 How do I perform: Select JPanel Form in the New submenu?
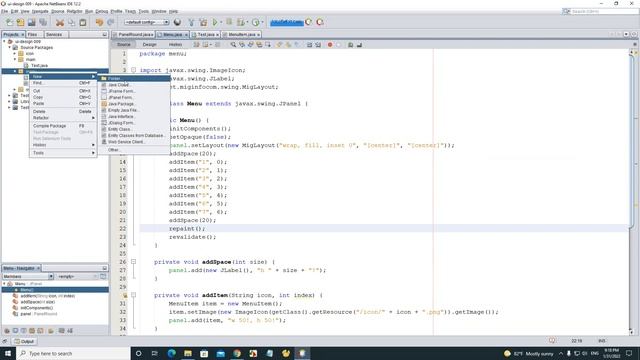point(134,98)
